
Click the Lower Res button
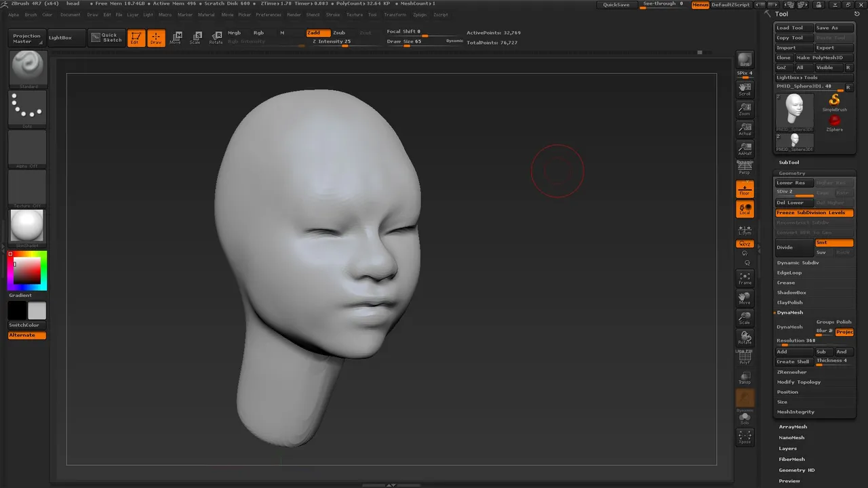tap(794, 183)
